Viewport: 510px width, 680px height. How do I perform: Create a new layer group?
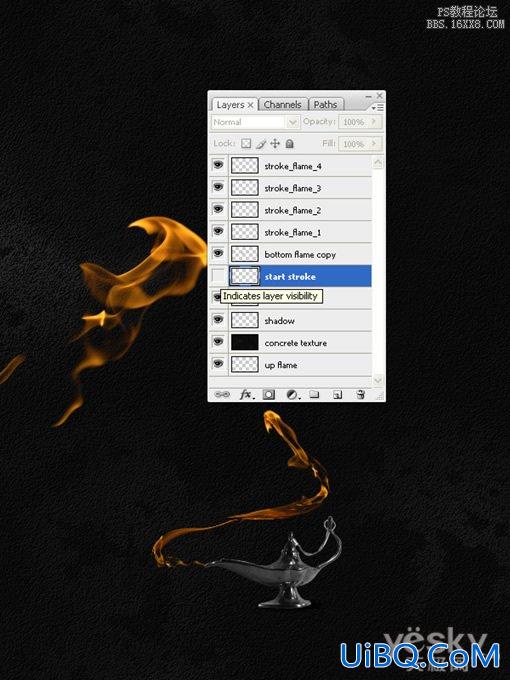click(x=314, y=394)
